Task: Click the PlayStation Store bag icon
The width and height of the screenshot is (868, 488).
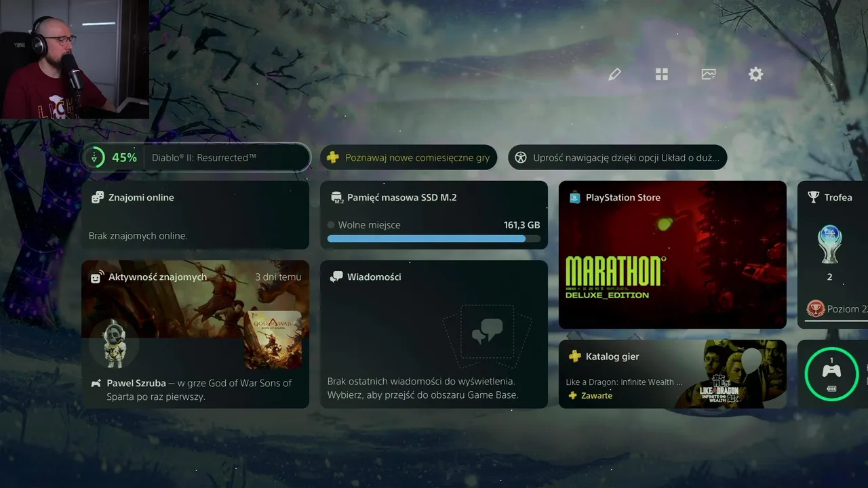Action: [575, 197]
